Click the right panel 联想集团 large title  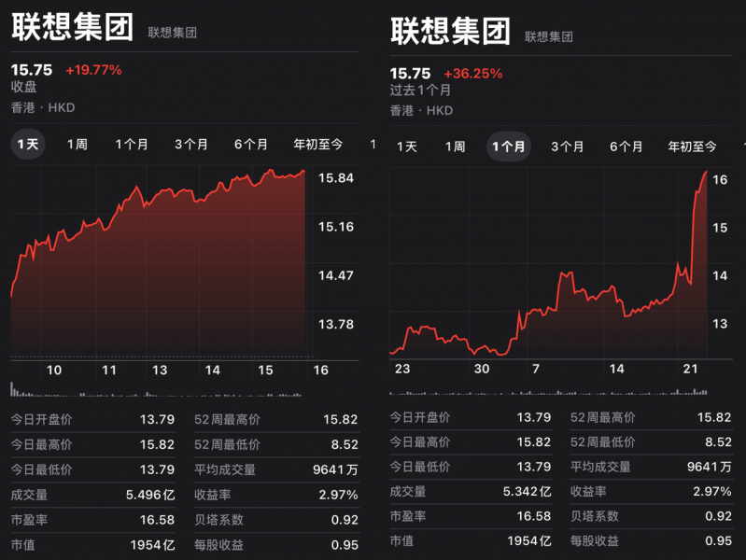pyautogui.click(x=450, y=31)
